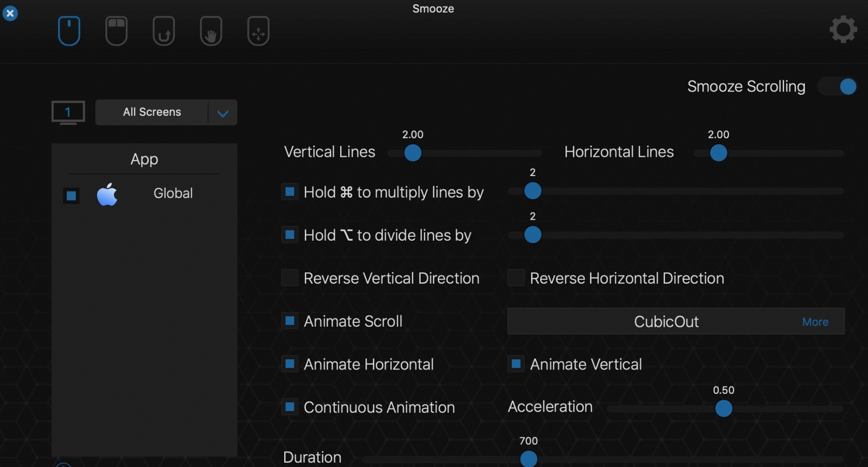Open the scroll-rotation mouse icon tab
Image resolution: width=868 pixels, height=467 pixels.
pos(164,31)
